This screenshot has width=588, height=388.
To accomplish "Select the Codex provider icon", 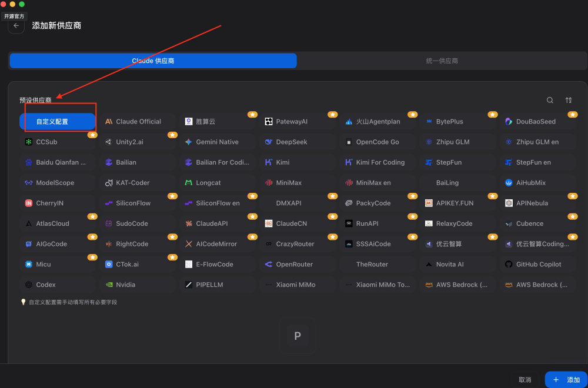I will click(28, 285).
